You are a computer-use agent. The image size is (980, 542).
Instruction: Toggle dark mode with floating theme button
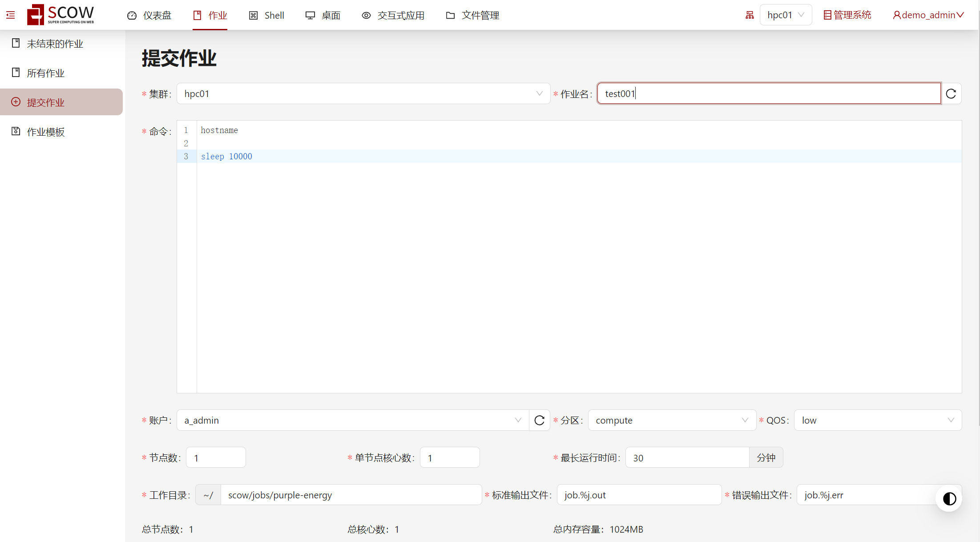tap(949, 499)
